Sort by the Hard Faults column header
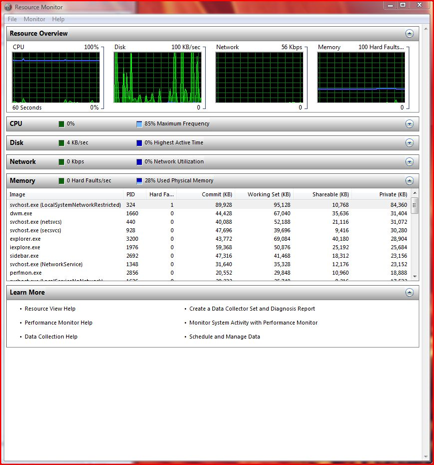The height and width of the screenshot is (465, 434). pos(161,194)
